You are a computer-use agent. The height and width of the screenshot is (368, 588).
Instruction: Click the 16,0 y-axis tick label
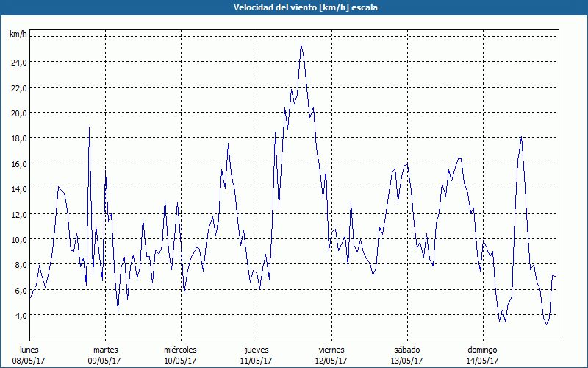coord(18,163)
